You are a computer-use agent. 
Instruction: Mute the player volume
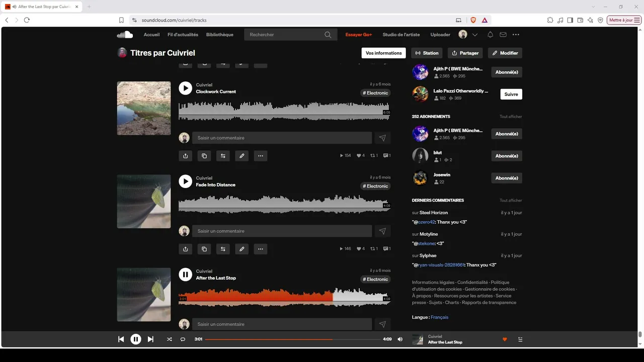tap(400, 339)
